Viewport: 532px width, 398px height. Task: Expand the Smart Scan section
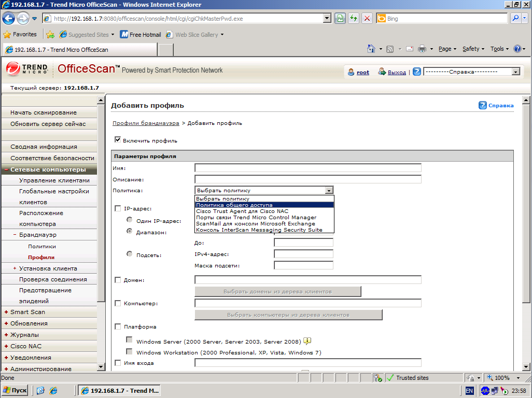(x=6, y=312)
